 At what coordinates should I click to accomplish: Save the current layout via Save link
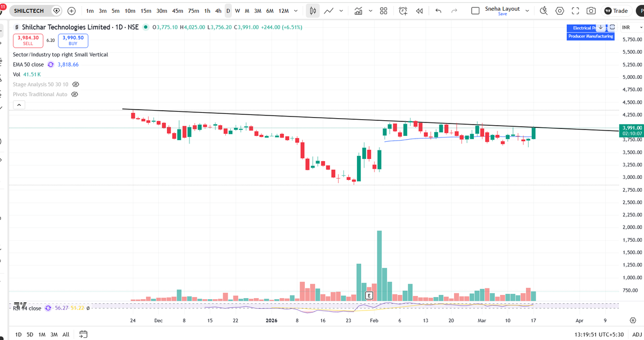tap(503, 13)
